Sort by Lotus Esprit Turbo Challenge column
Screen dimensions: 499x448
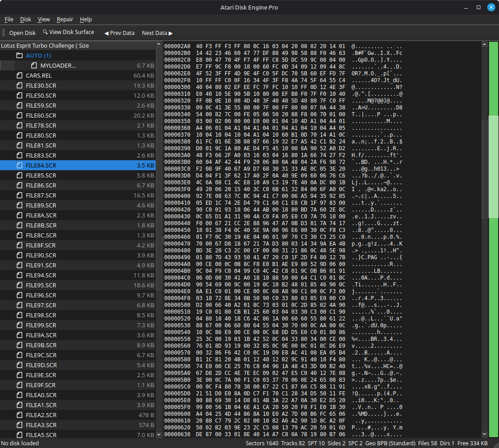[38, 45]
